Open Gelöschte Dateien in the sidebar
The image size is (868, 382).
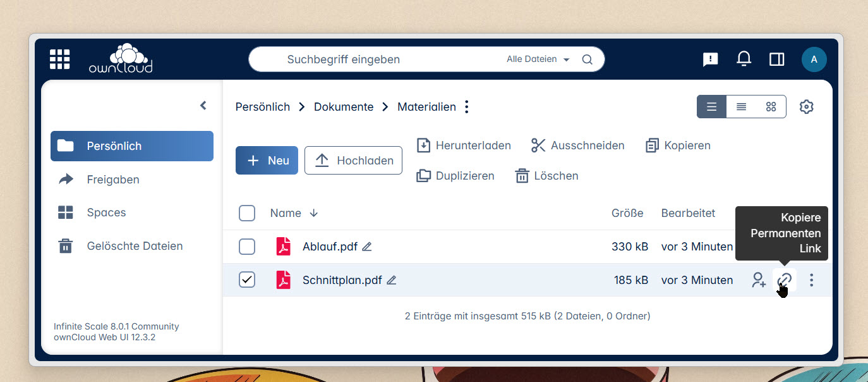coord(135,246)
